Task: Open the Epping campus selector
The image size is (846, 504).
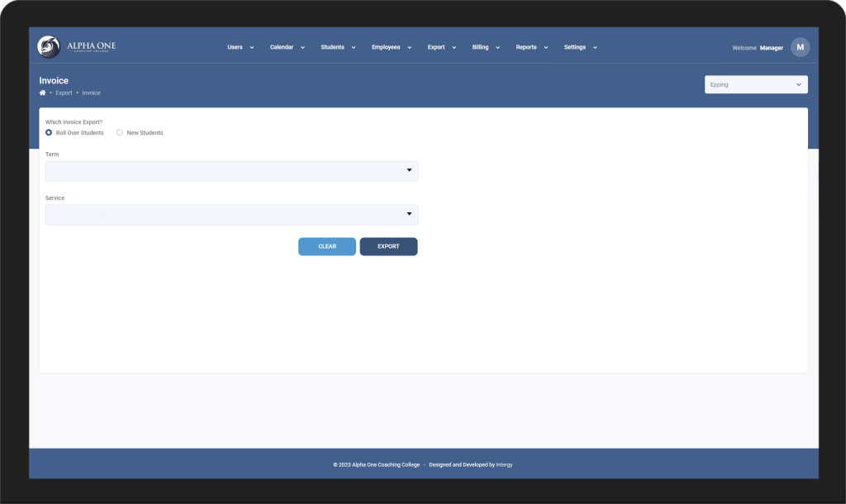Action: pyautogui.click(x=756, y=84)
